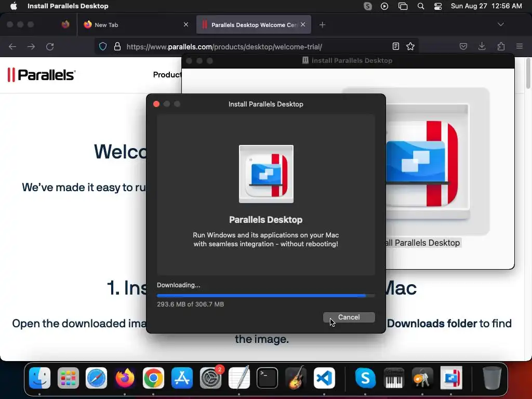This screenshot has height=399, width=532.
Task: Click the download progress bar
Action: pyautogui.click(x=265, y=296)
